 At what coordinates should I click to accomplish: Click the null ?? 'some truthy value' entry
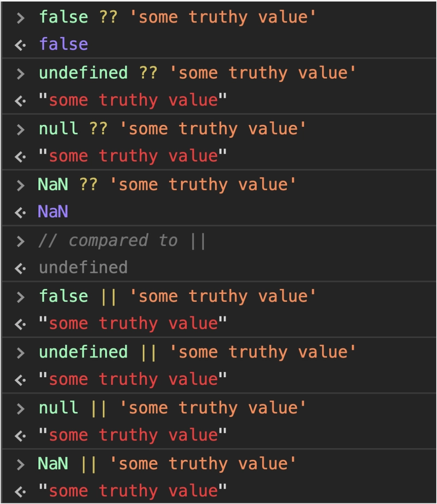[x=173, y=129]
